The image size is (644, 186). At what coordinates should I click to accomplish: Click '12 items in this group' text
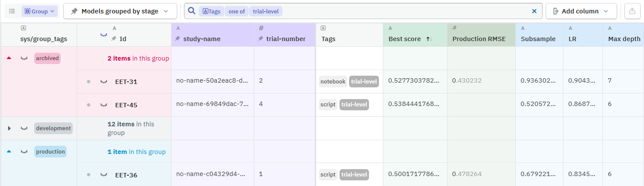click(131, 128)
